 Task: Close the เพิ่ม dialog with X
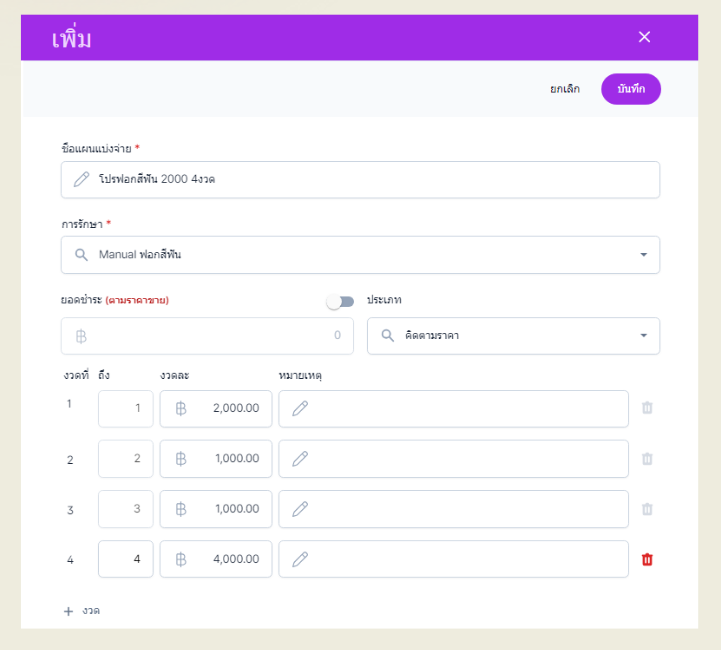tap(644, 37)
